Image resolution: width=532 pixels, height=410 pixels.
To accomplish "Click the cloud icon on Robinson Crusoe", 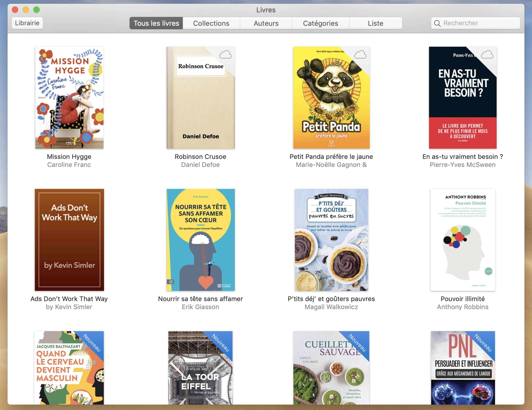I will click(x=225, y=55).
